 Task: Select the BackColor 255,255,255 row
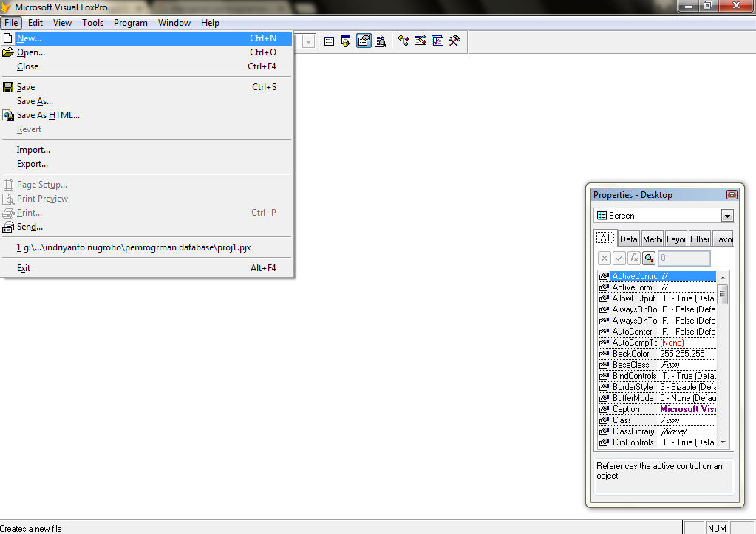[657, 354]
